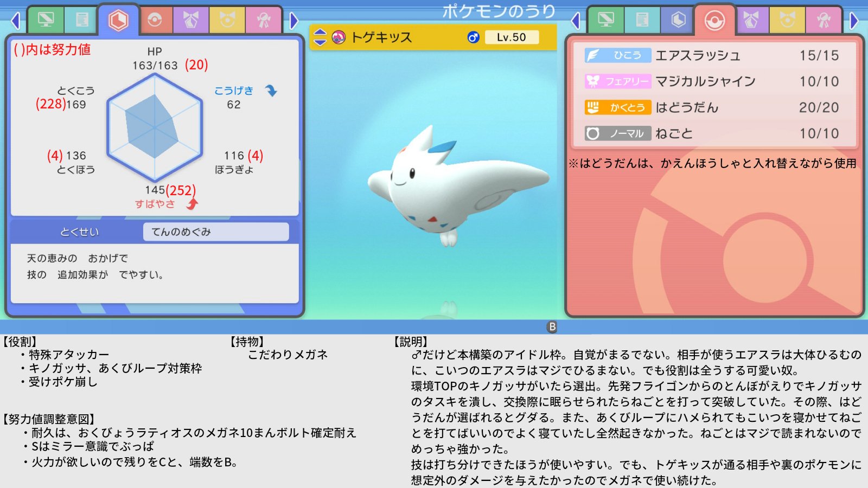Open the left panel pink ribbon tab
Image resolution: width=868 pixels, height=488 pixels.
(x=264, y=20)
